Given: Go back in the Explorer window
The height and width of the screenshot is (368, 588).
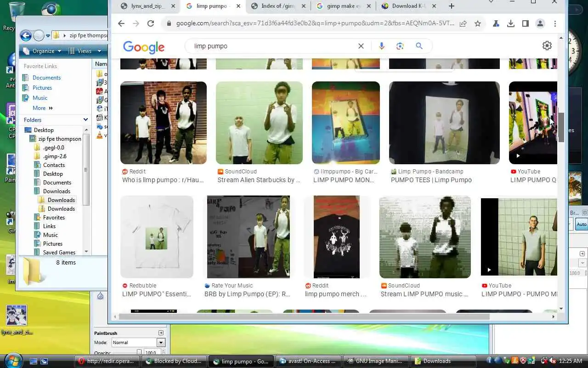Looking at the screenshot, I should pyautogui.click(x=26, y=35).
